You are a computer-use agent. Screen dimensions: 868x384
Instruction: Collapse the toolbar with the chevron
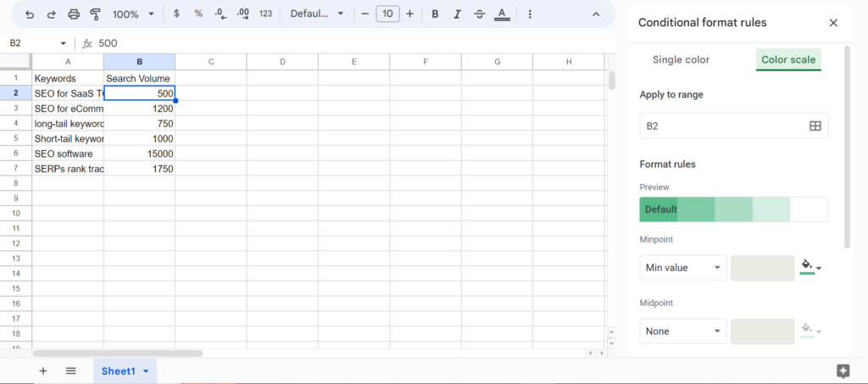595,14
